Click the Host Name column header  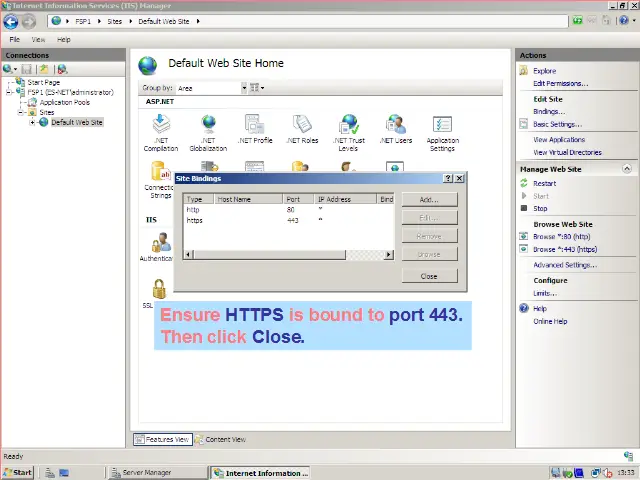pos(248,199)
